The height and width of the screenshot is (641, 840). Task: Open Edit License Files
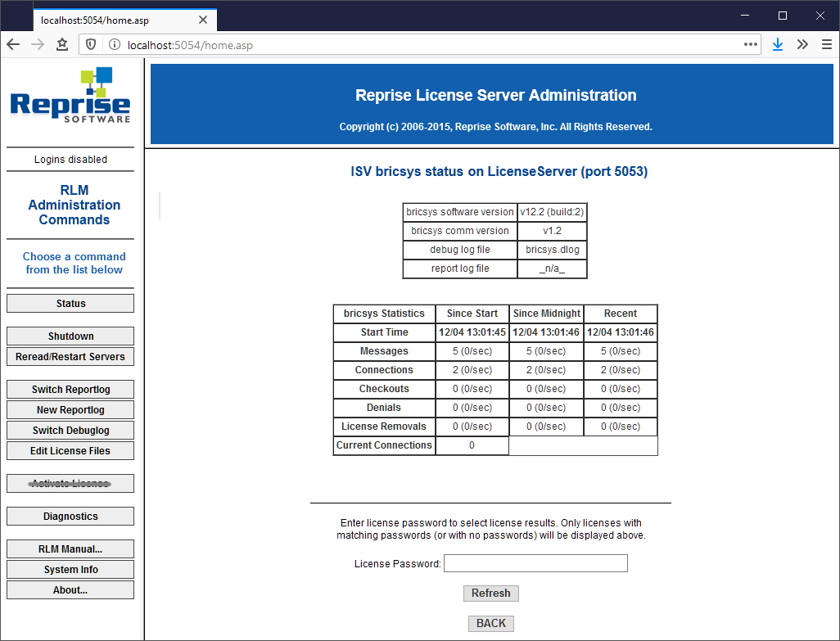click(70, 451)
